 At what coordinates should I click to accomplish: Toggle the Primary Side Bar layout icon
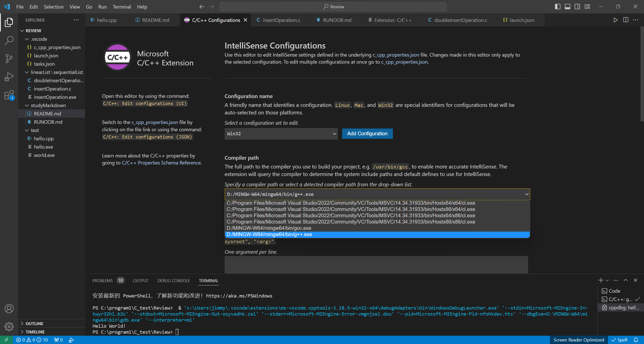557,7
